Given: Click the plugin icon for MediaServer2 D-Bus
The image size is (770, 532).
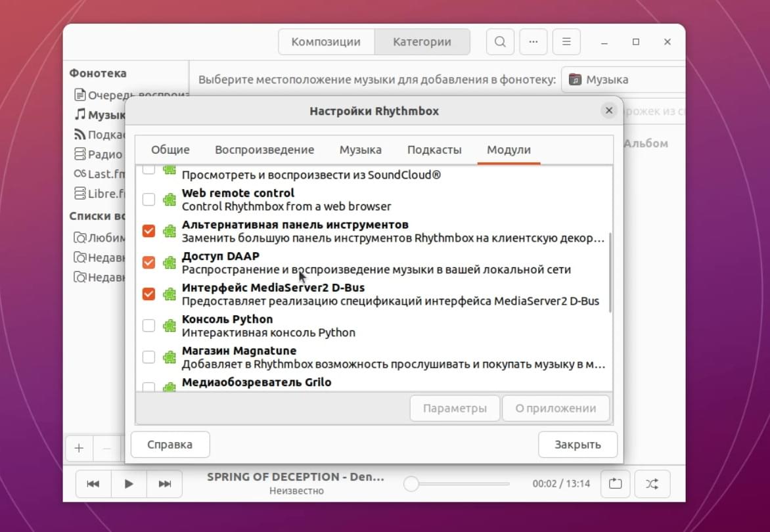Looking at the screenshot, I should (x=170, y=294).
